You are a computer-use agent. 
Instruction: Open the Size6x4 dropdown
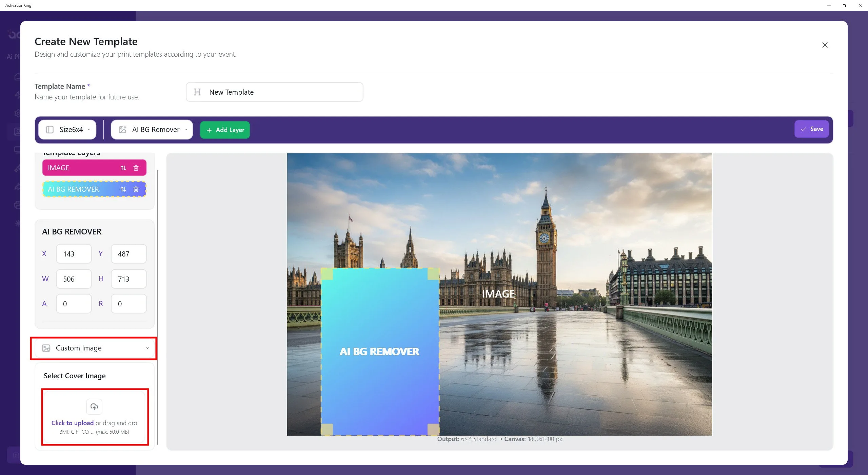coord(67,130)
